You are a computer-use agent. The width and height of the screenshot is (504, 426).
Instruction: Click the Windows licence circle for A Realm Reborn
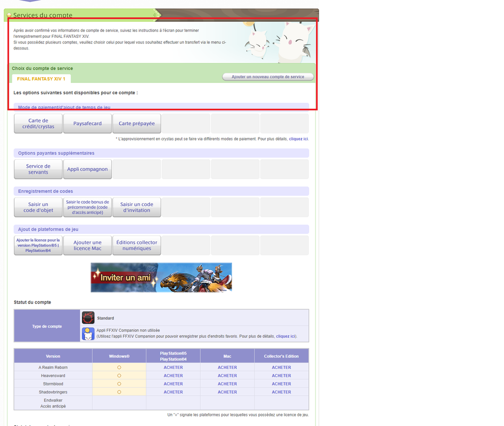click(119, 367)
